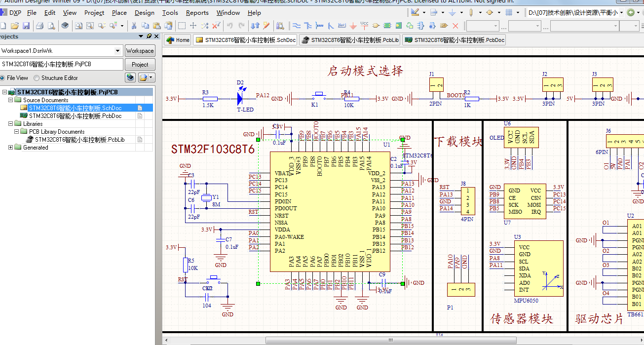Print the schematic with the printer icon
Screen dimensions: 644x345
pos(39,25)
